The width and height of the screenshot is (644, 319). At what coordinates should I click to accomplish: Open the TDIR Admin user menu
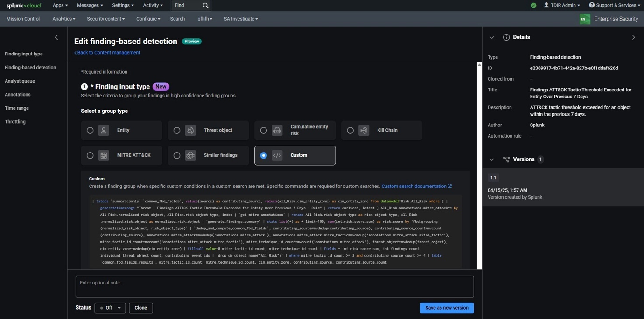click(x=562, y=5)
